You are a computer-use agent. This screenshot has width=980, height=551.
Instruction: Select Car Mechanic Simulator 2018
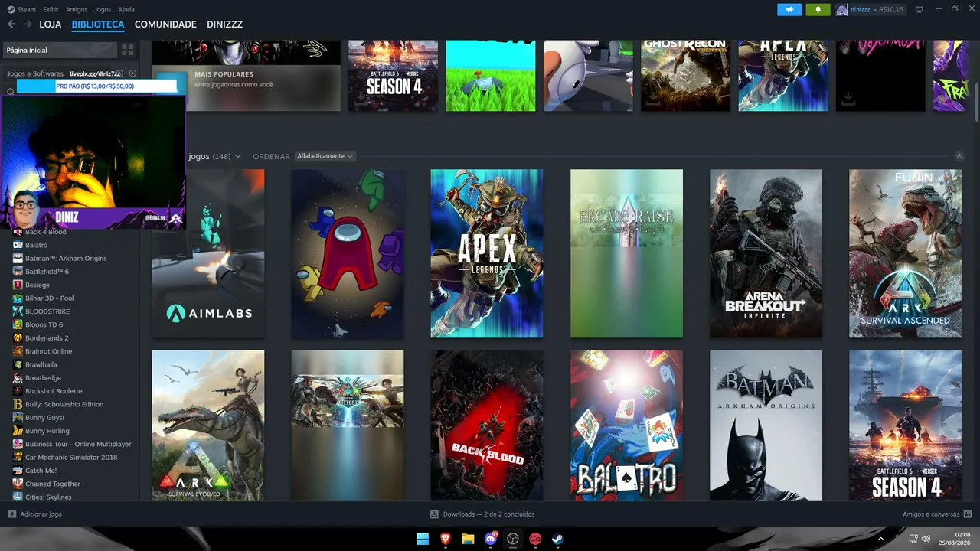(71, 457)
